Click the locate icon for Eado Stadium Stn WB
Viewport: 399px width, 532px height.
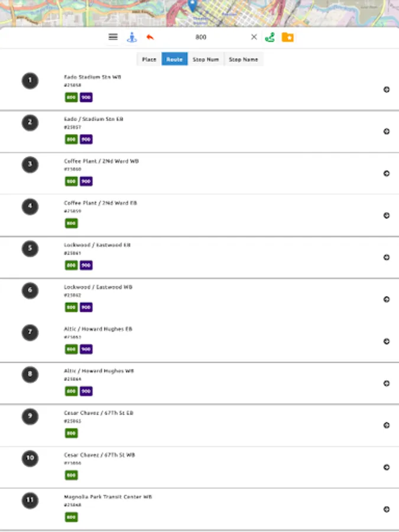point(387,89)
